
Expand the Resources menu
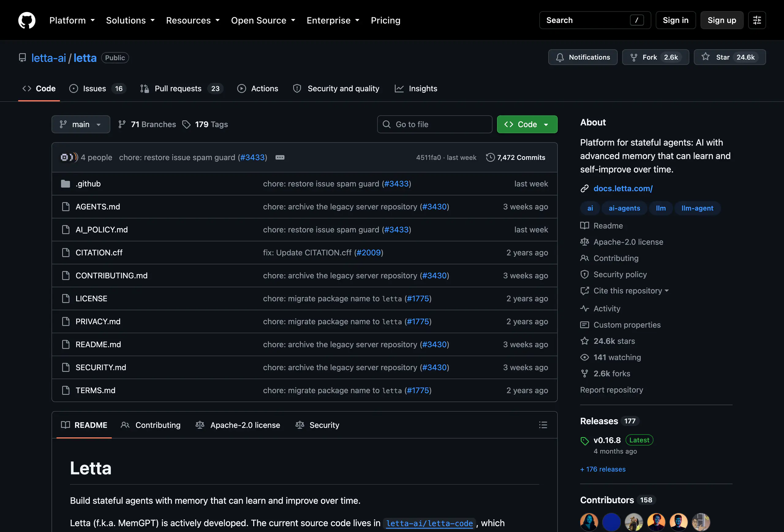click(x=193, y=20)
